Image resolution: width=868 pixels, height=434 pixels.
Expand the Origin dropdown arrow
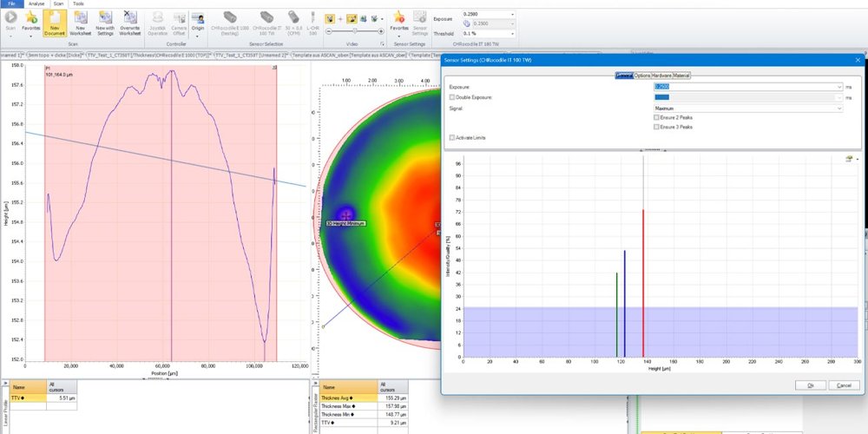198,36
